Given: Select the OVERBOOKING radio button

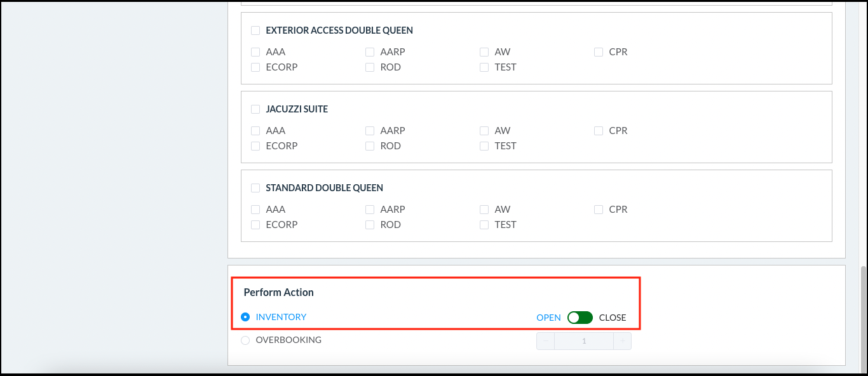Looking at the screenshot, I should point(245,340).
